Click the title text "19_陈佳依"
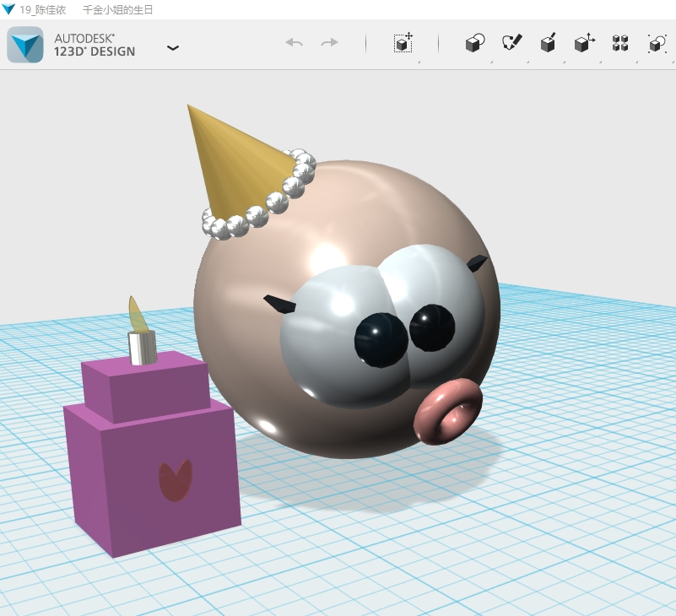This screenshot has width=676, height=616. (x=43, y=9)
